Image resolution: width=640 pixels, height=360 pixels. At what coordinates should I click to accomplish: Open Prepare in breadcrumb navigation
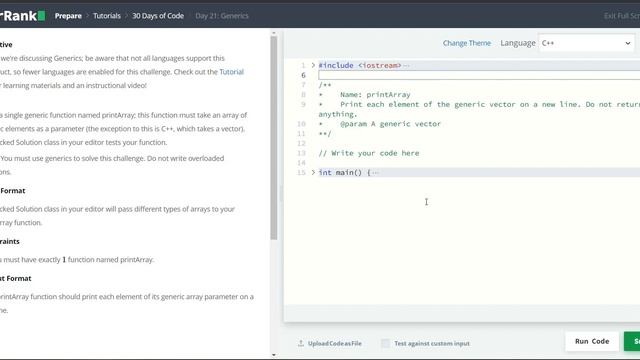[x=68, y=16]
